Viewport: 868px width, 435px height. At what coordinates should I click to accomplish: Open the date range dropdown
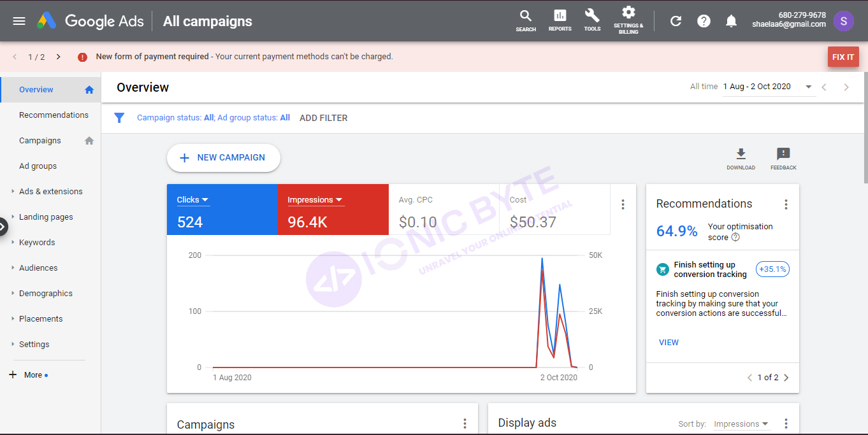tap(809, 87)
